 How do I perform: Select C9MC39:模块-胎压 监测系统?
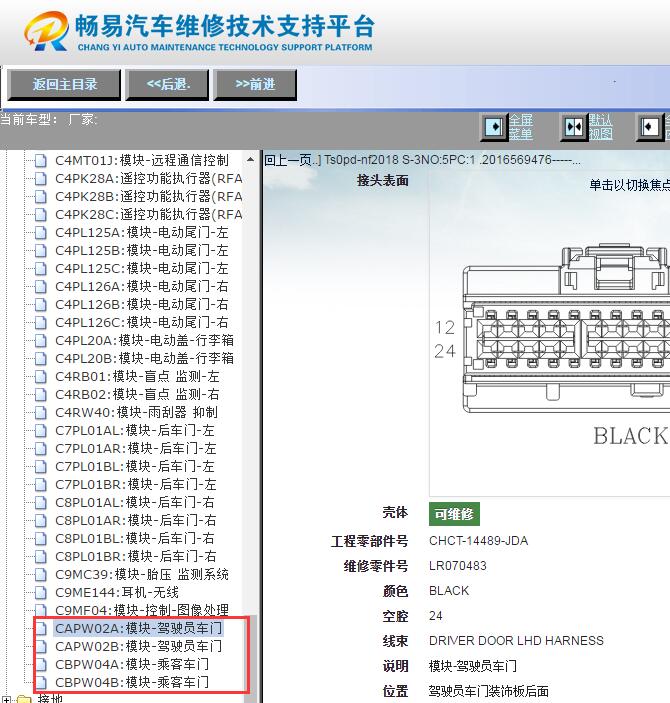(142, 574)
